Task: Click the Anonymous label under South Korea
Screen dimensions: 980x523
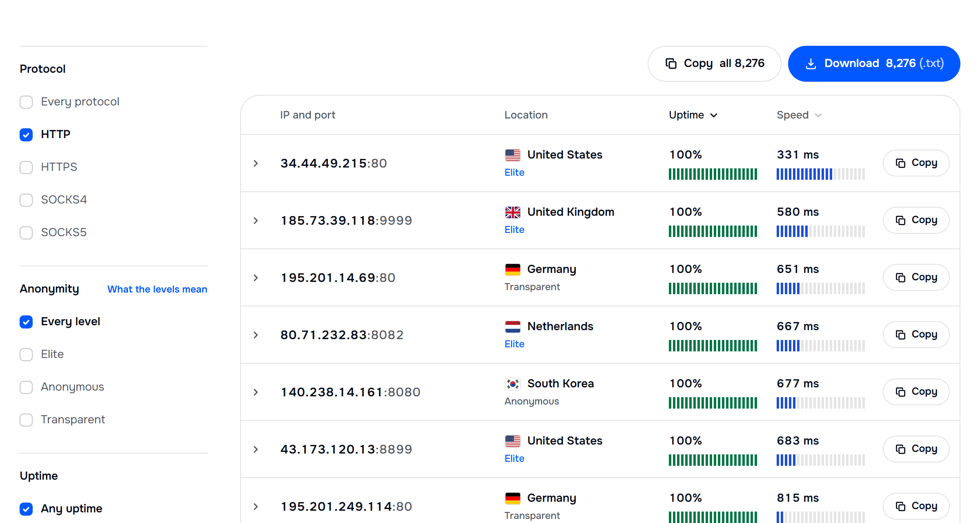Action: tap(532, 401)
